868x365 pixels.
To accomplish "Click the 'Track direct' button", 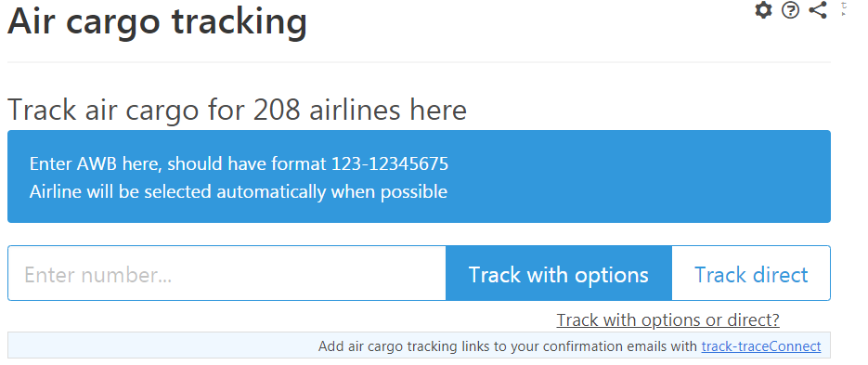I will 751,273.
